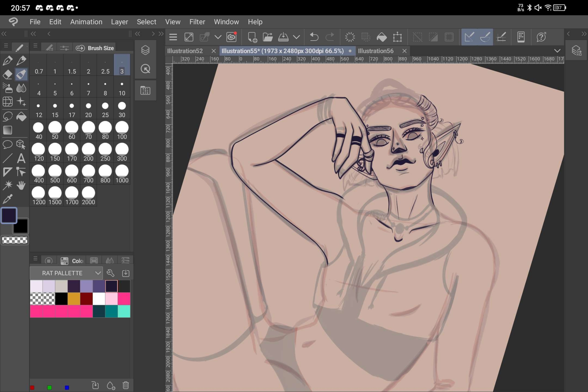Image resolution: width=588 pixels, height=392 pixels.
Task: Toggle Snap to Special Ruler
Action: (x=485, y=37)
